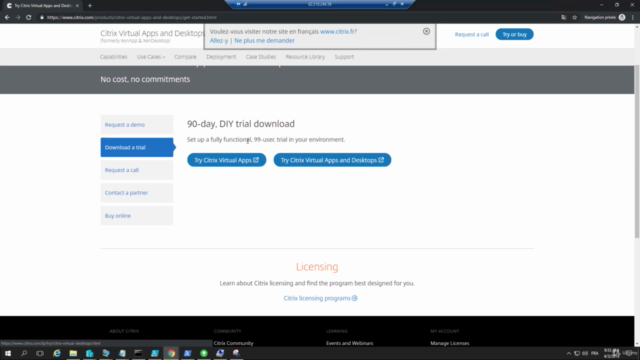Open the Windows Start menu

point(8,353)
